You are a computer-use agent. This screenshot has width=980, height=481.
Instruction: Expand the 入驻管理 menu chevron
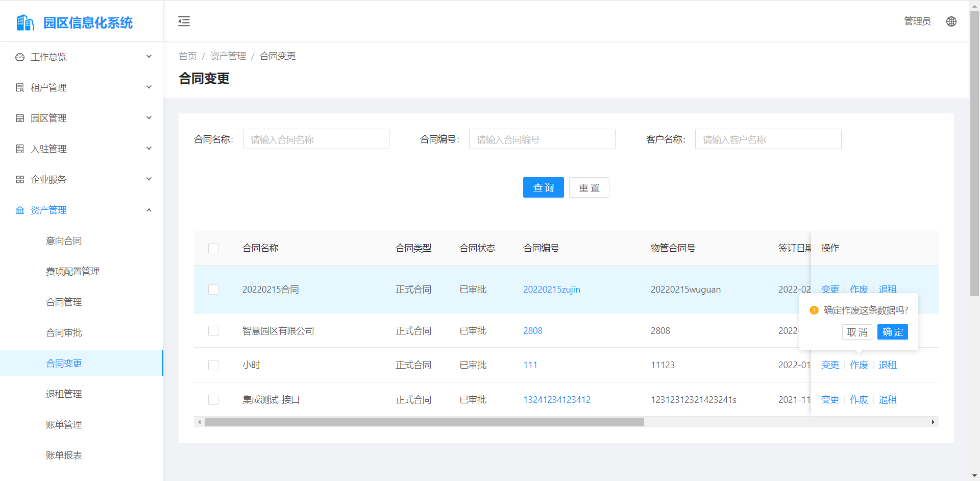pyautogui.click(x=149, y=149)
